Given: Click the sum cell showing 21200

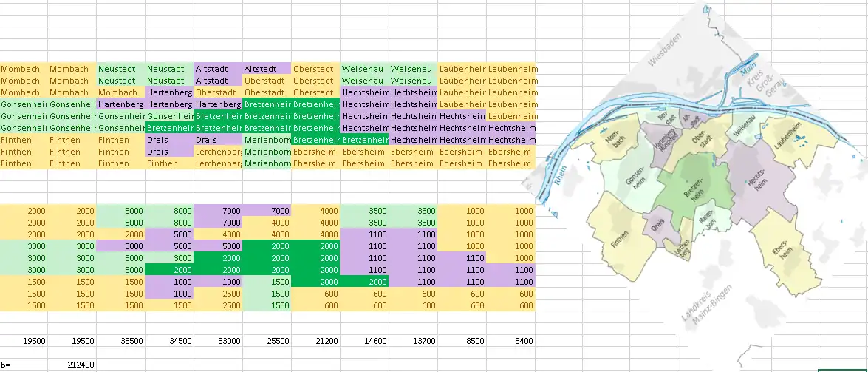Looking at the screenshot, I should click(x=315, y=341).
